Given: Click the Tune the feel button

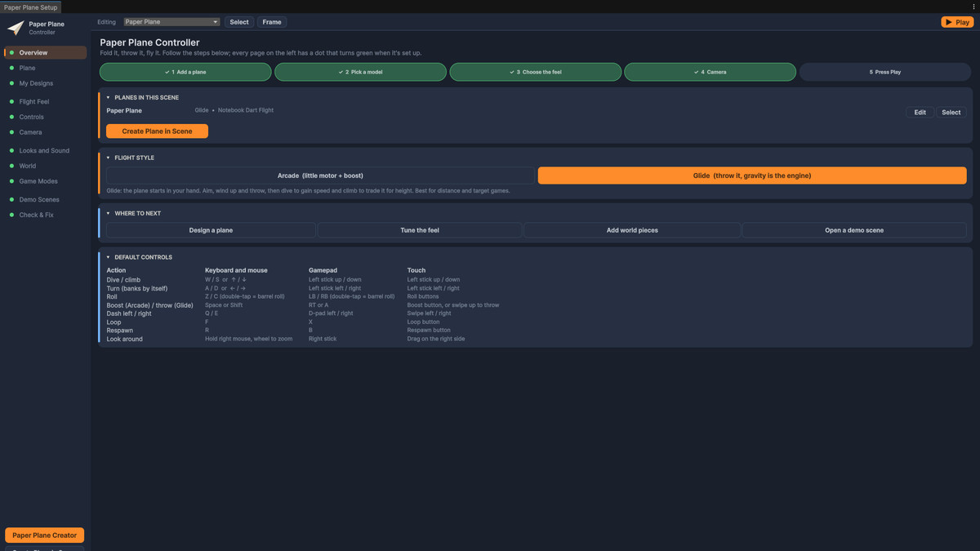Looking at the screenshot, I should tap(420, 231).
